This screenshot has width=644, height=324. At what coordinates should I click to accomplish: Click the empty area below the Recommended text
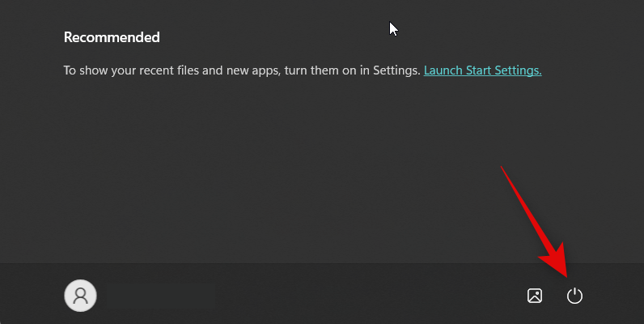[283, 162]
